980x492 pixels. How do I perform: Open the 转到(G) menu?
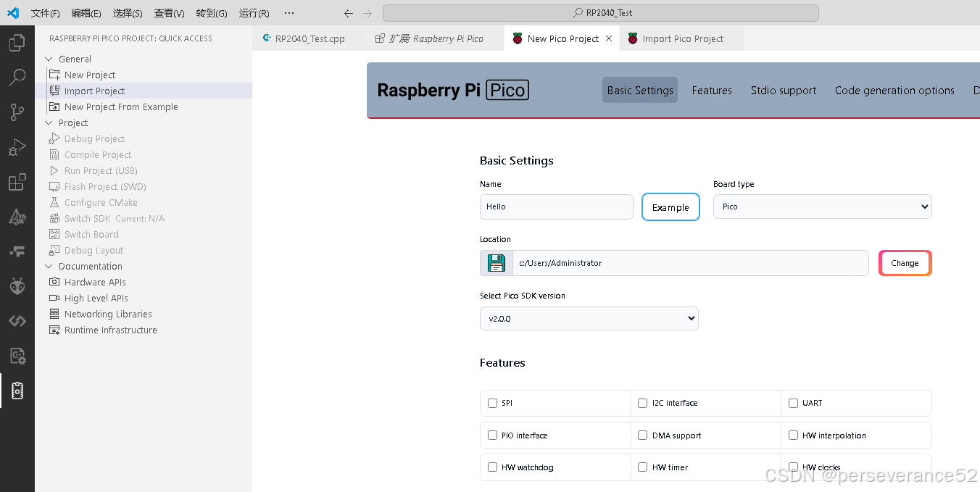coord(212,13)
